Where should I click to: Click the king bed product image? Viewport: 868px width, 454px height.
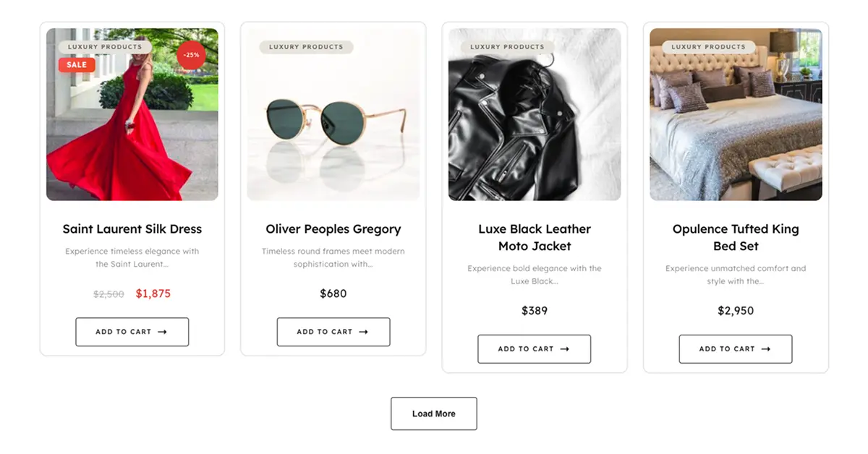pos(736,113)
